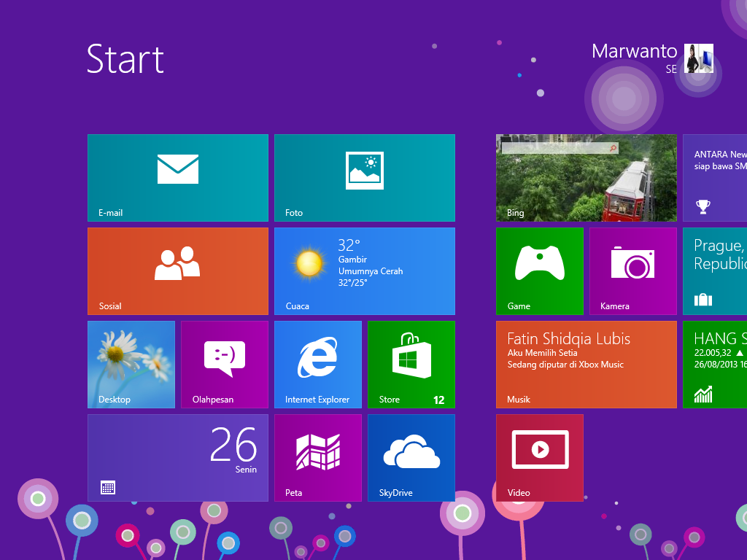Click the Store update count 12

[438, 400]
